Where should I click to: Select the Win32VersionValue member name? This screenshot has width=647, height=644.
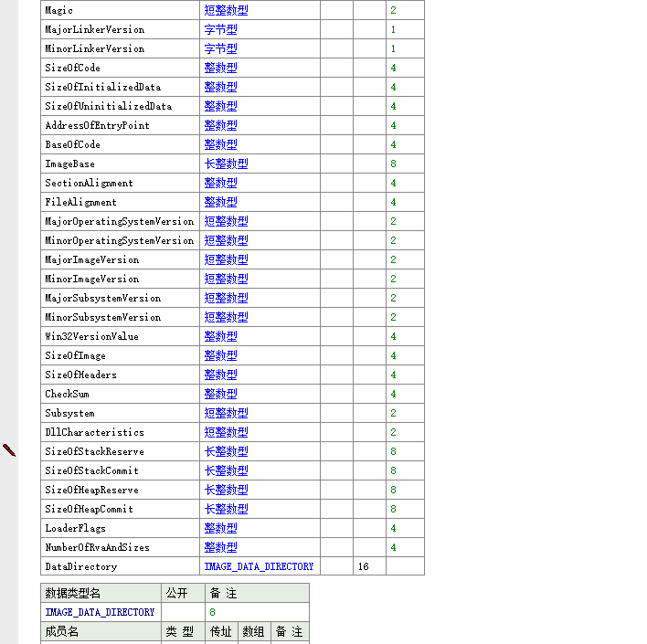[x=91, y=336]
